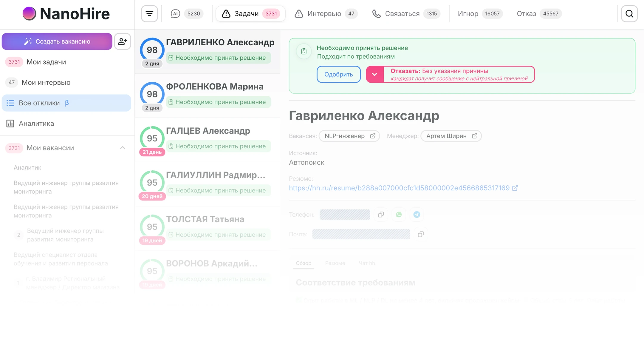Copy the email with copy icon
The width and height of the screenshot is (644, 347).
point(421,234)
